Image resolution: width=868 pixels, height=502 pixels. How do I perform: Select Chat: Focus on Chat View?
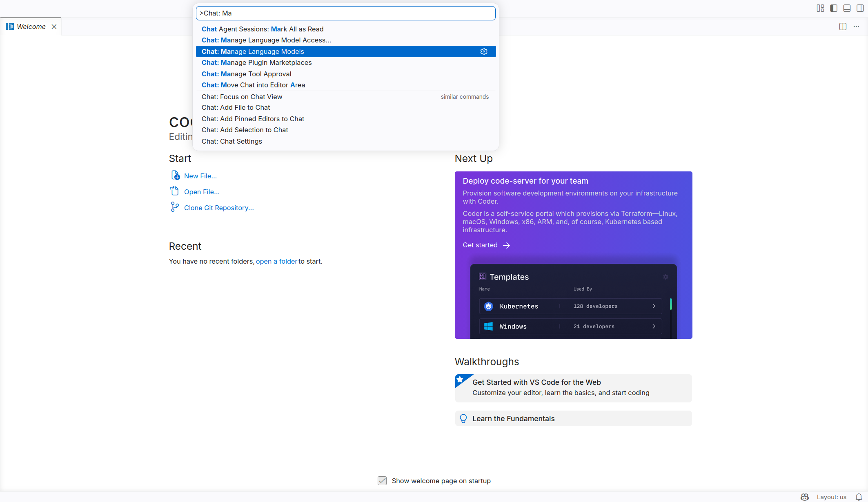[346, 97]
